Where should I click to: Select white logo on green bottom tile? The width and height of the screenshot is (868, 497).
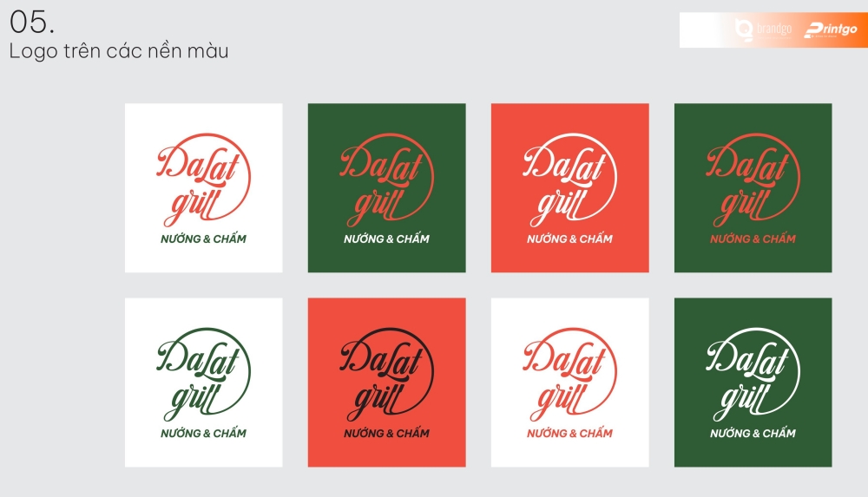point(753,383)
